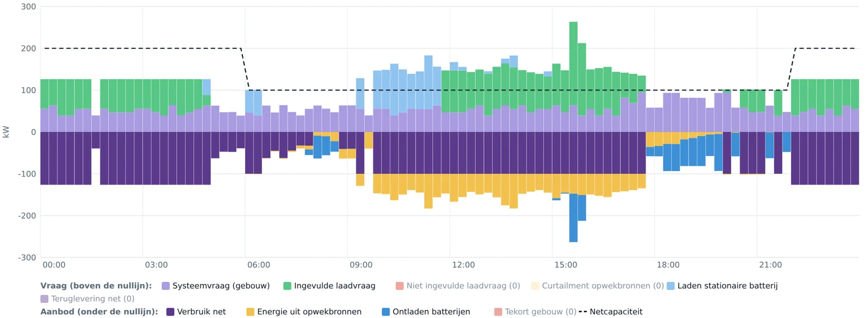Toggle Teruglevering net (0) series visibility
The image size is (868, 318).
[93, 298]
